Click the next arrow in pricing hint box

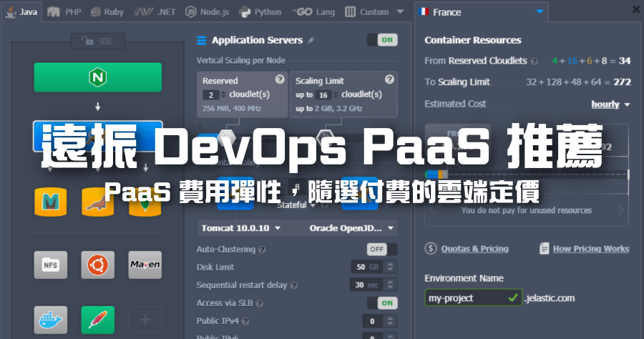(620, 210)
